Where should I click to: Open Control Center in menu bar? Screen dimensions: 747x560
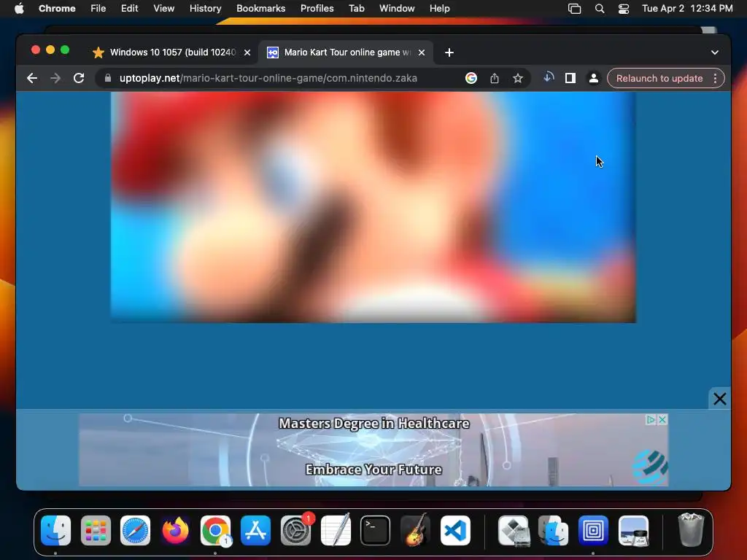tap(624, 9)
